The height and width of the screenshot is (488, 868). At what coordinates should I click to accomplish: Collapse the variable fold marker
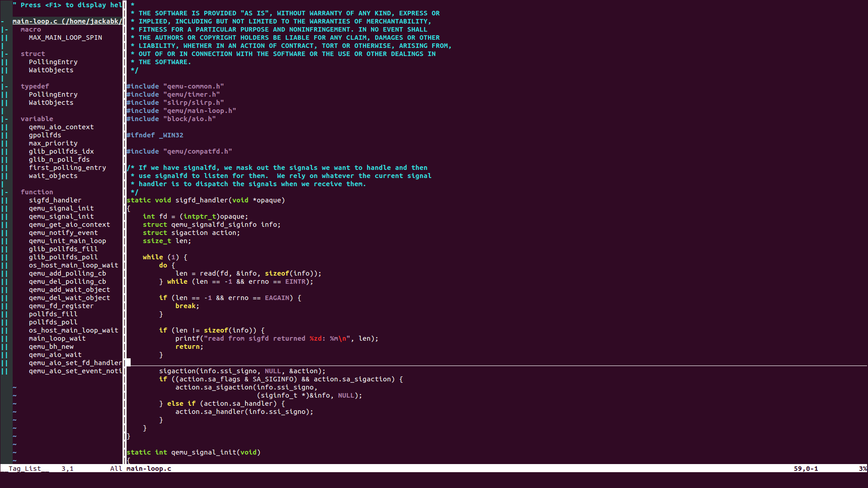click(x=6, y=119)
